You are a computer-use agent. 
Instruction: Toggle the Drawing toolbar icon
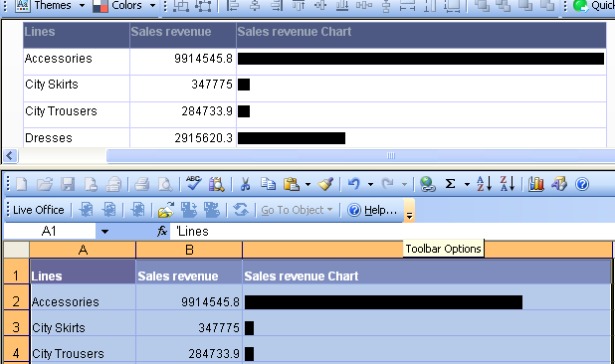(559, 184)
